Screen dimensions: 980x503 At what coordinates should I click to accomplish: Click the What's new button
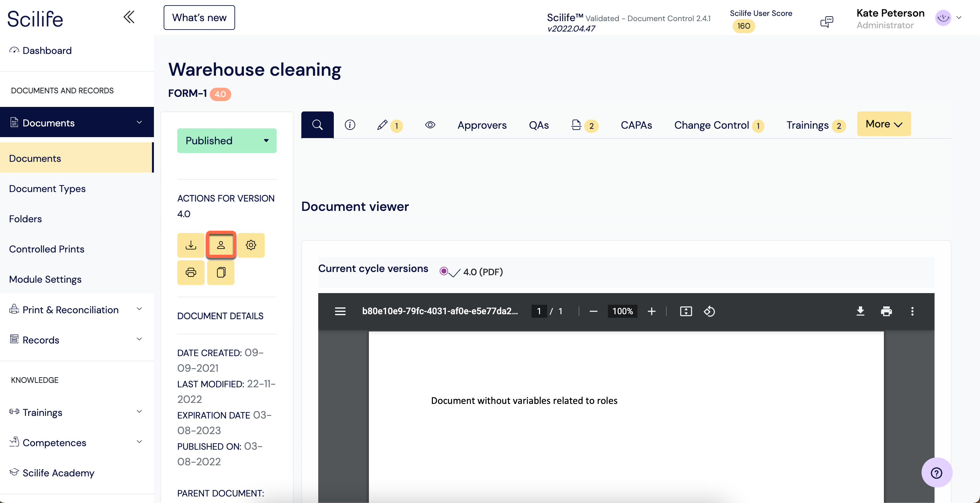[199, 17]
